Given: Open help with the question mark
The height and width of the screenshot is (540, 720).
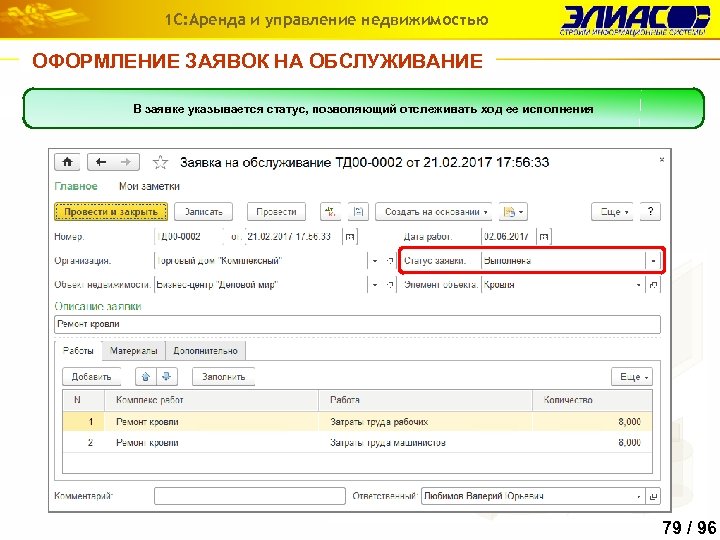Looking at the screenshot, I should point(650,212).
